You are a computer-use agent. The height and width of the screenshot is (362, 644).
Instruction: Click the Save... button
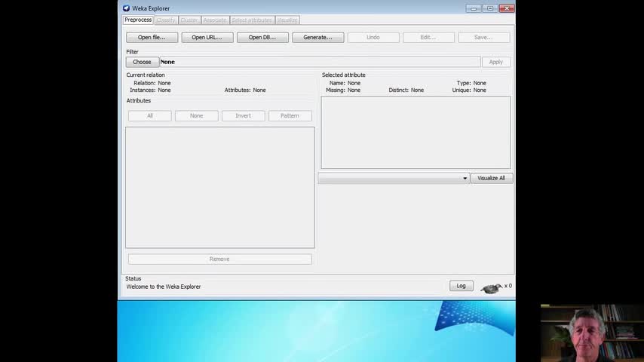click(484, 38)
